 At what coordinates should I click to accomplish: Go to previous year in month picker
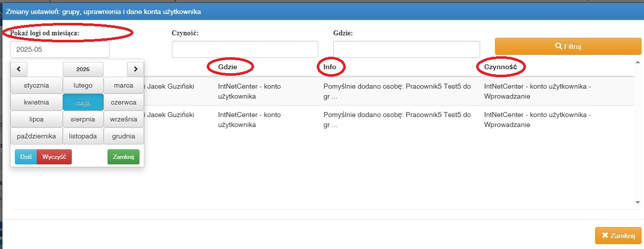coord(19,69)
